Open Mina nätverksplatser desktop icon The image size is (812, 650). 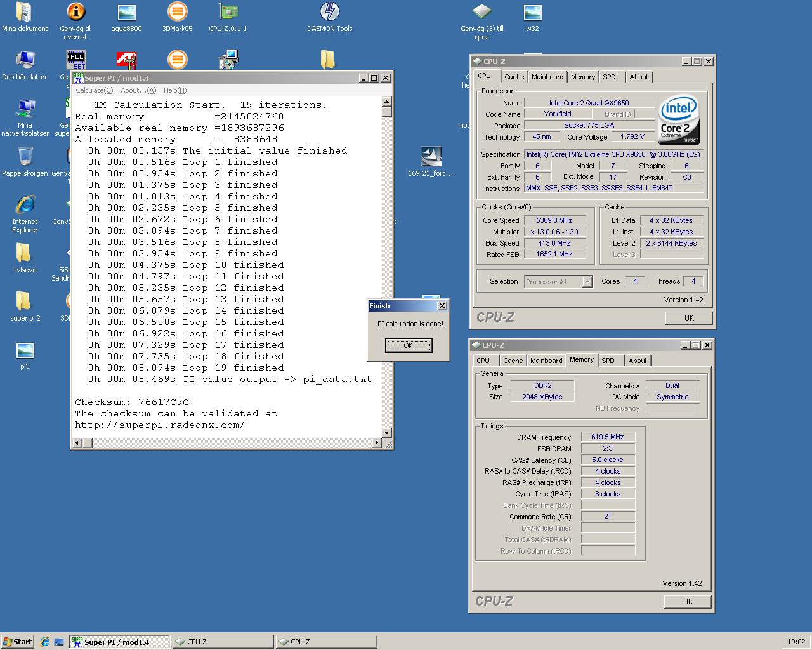tap(25, 117)
